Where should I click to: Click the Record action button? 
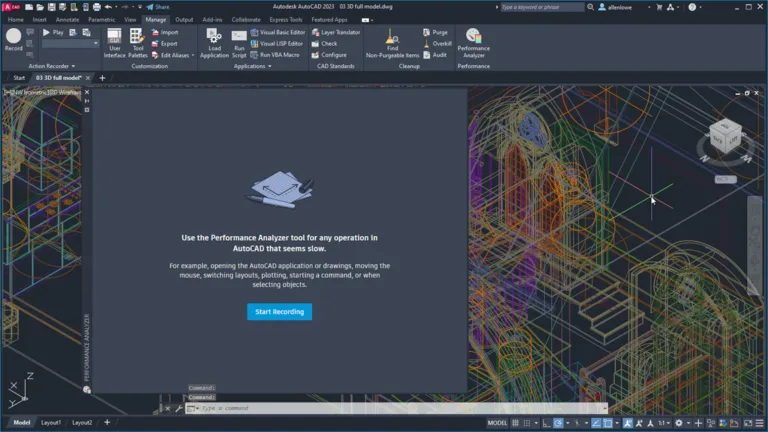pos(13,39)
